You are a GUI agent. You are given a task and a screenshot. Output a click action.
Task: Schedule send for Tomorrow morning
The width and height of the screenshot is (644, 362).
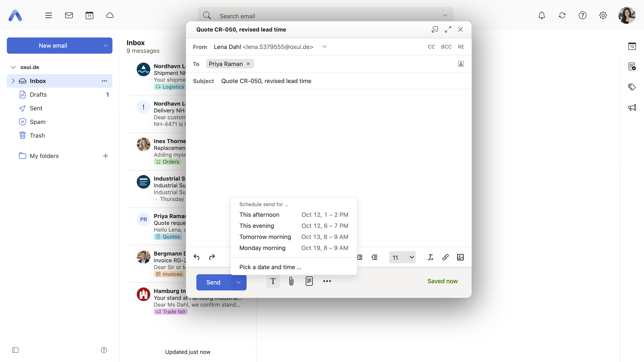[x=294, y=237]
